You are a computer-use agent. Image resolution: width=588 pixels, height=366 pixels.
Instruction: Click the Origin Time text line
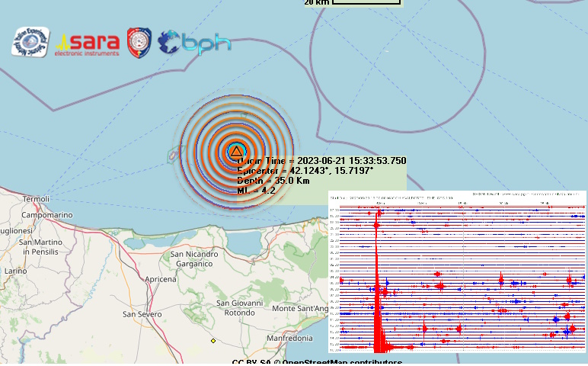tap(321, 161)
